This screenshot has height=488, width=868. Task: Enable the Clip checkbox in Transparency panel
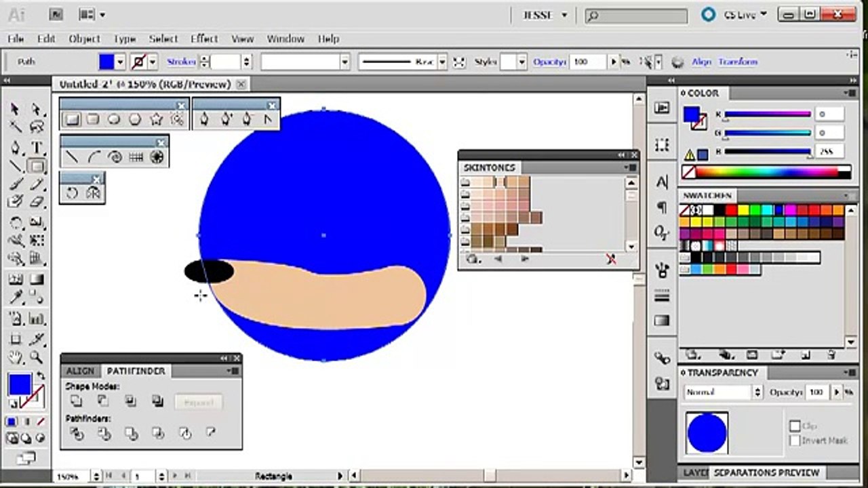pyautogui.click(x=795, y=426)
